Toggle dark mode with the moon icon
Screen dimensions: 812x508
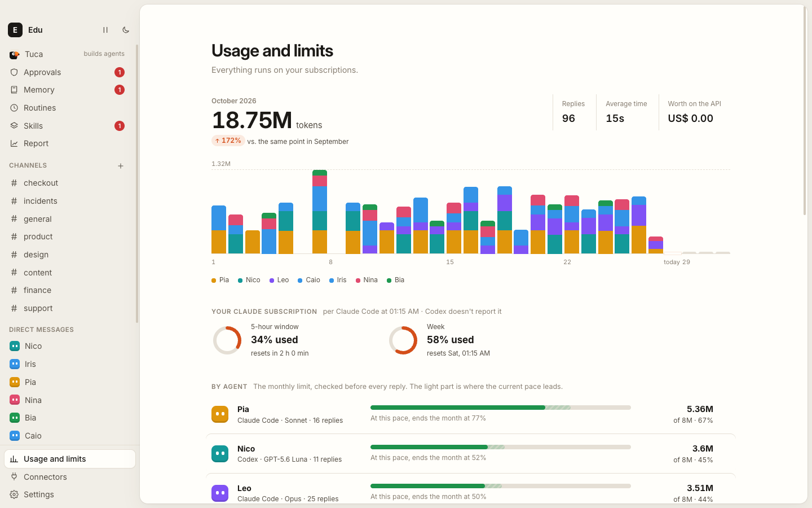click(126, 30)
